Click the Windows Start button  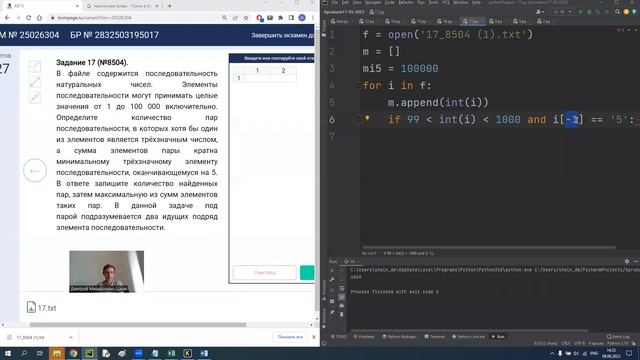[7, 353]
